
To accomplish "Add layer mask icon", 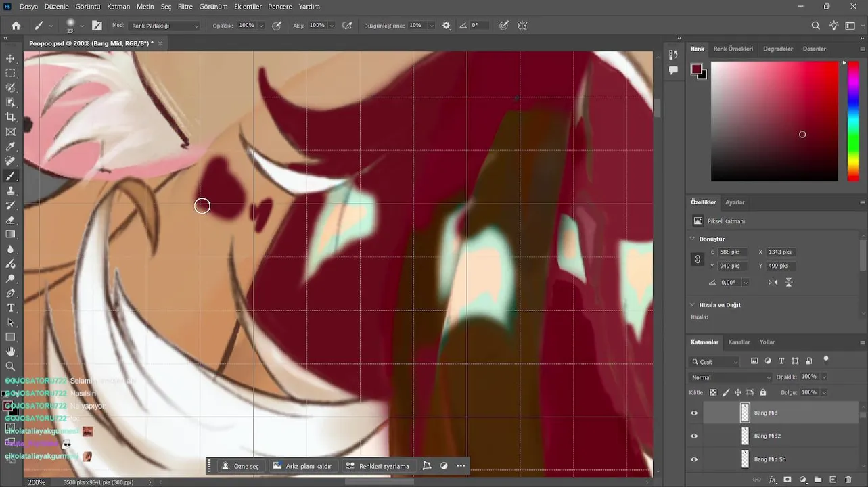I will point(787,480).
